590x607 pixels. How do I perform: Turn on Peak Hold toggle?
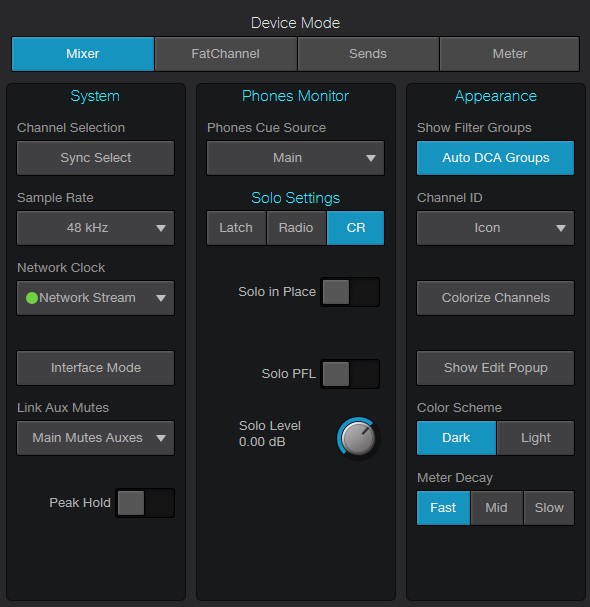(x=145, y=503)
